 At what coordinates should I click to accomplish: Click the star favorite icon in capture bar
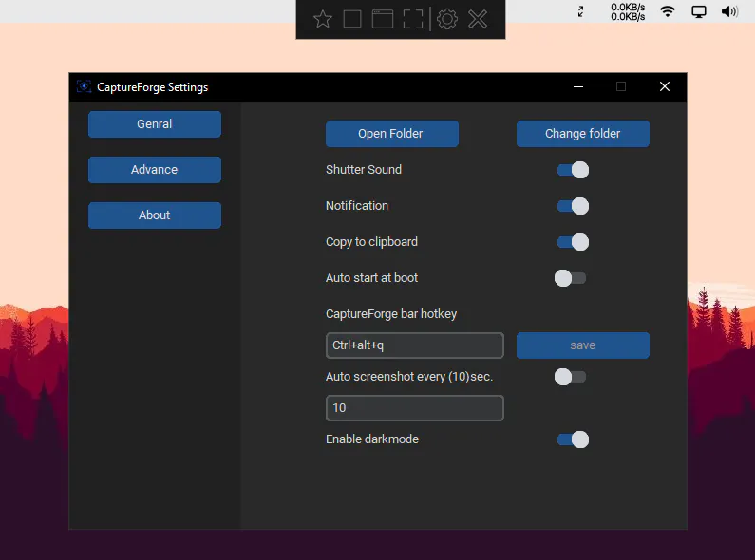[x=323, y=19]
